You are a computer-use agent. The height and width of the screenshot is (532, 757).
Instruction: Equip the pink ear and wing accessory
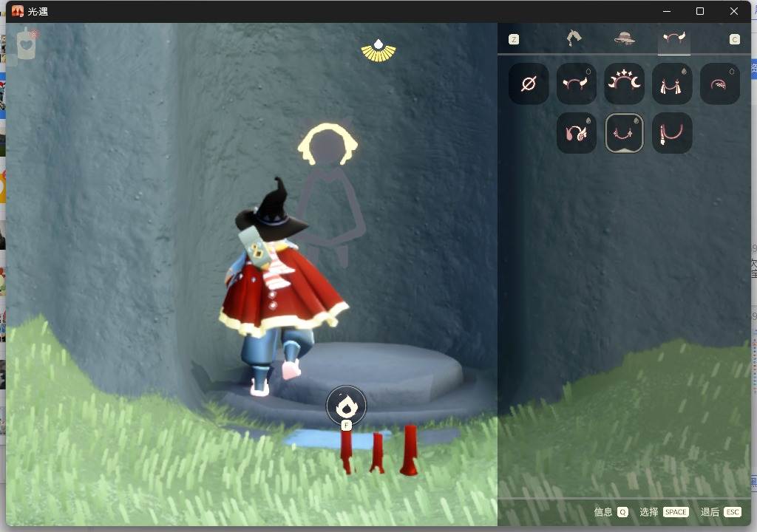[577, 133]
